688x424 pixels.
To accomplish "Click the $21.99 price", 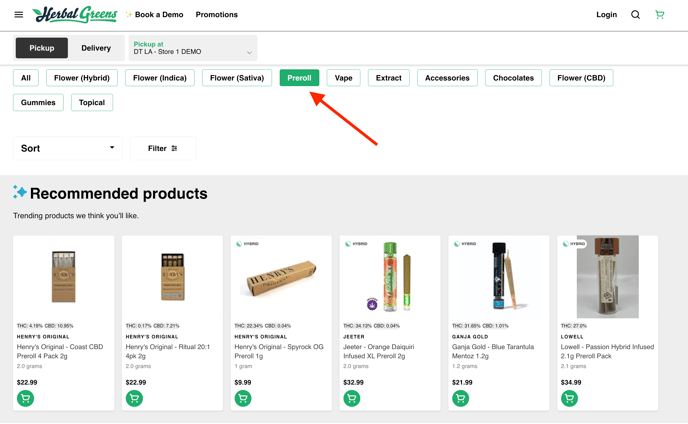I will click(462, 382).
